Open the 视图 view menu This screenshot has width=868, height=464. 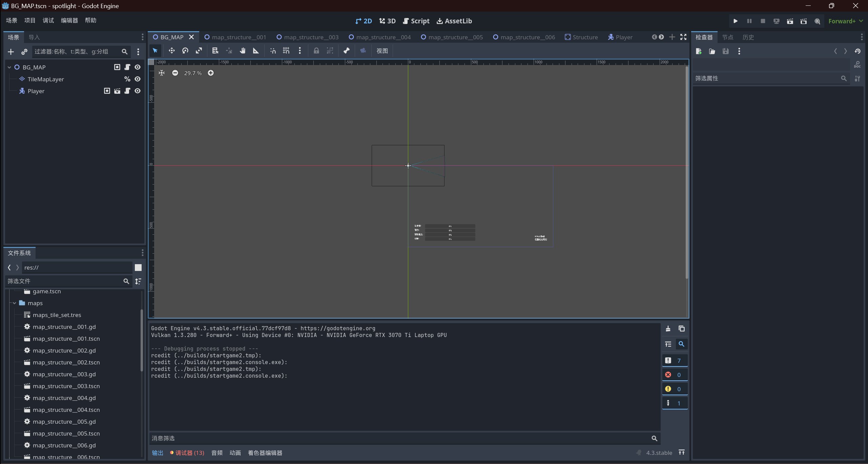click(x=382, y=51)
